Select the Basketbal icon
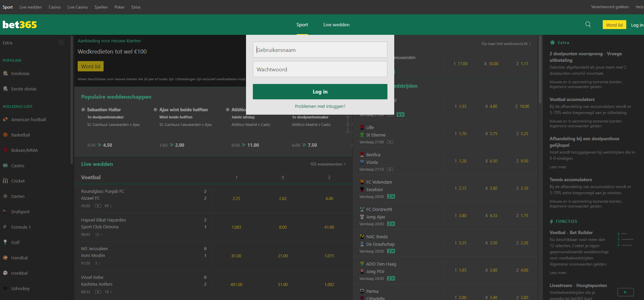Viewport: 644px width, 300px height. click(5, 135)
